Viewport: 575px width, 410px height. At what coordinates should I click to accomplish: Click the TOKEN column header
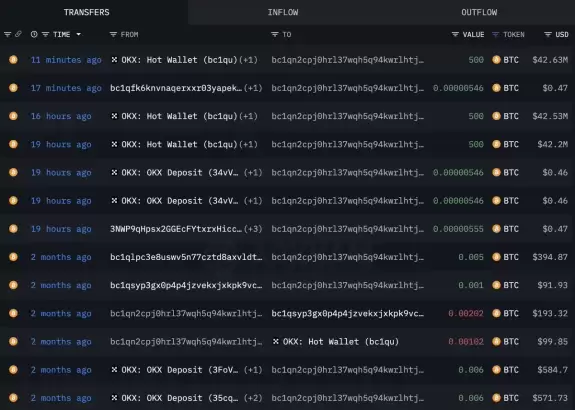[513, 34]
